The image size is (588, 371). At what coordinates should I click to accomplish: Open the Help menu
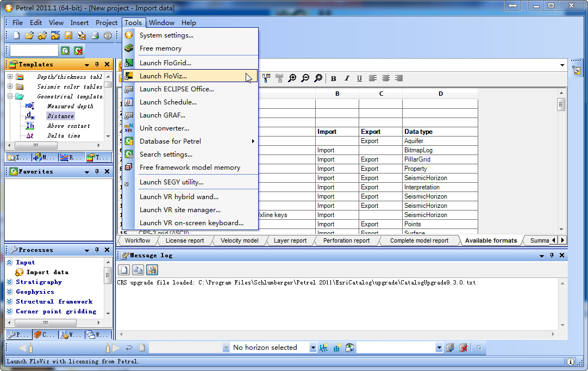tap(189, 22)
